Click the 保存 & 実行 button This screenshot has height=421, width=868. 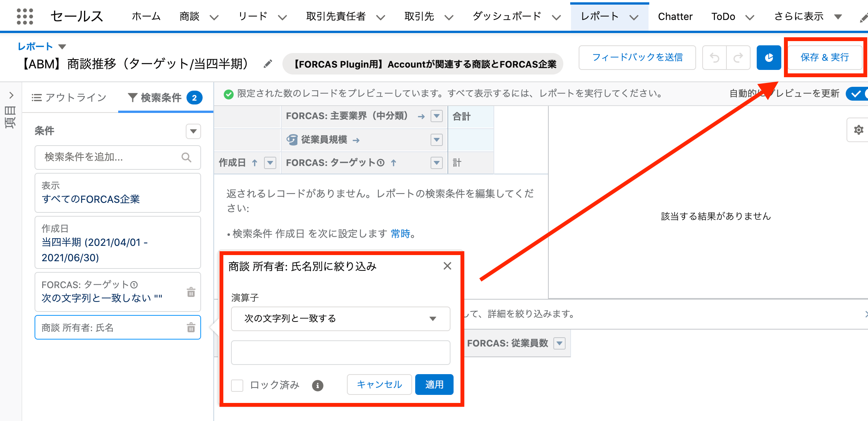click(824, 58)
